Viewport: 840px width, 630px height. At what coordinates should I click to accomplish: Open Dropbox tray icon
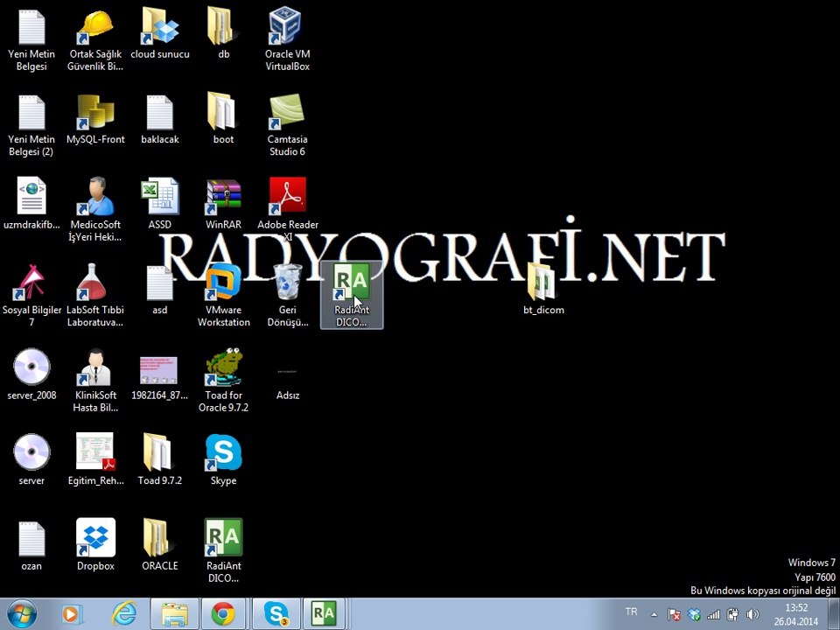[x=694, y=614]
